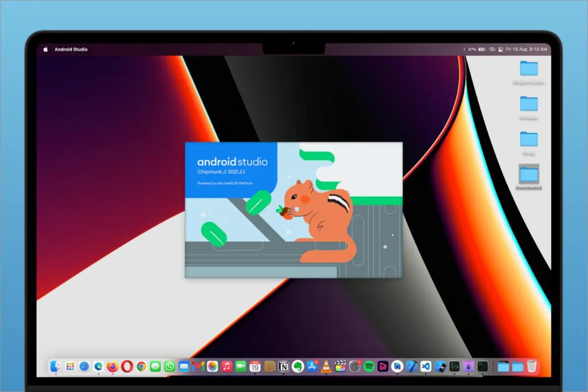Viewport: 588px width, 392px height.
Task: Open WhatsApp from the Dock
Action: click(170, 366)
